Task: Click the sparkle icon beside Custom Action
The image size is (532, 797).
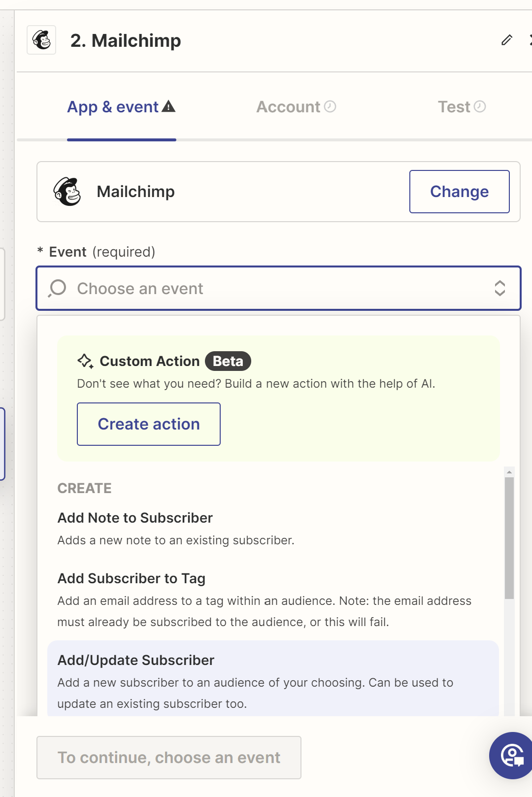Action: click(85, 361)
